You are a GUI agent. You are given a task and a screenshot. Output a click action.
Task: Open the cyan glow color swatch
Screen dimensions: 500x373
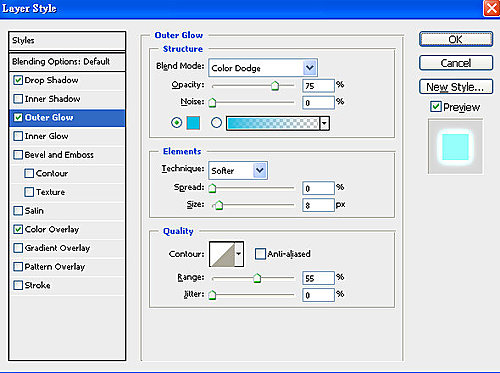pos(193,123)
